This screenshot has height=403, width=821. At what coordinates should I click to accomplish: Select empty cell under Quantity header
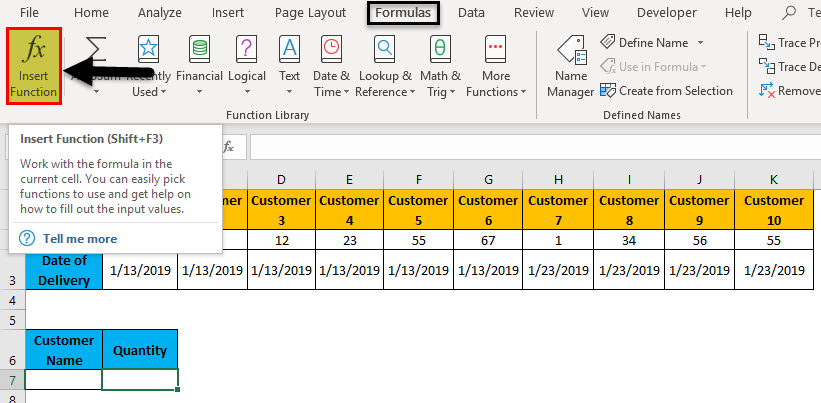(x=140, y=380)
